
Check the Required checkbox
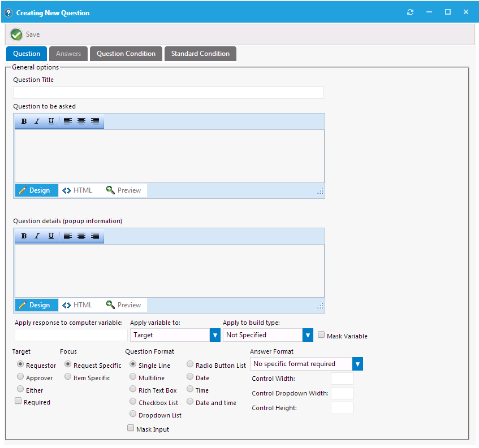click(x=18, y=401)
